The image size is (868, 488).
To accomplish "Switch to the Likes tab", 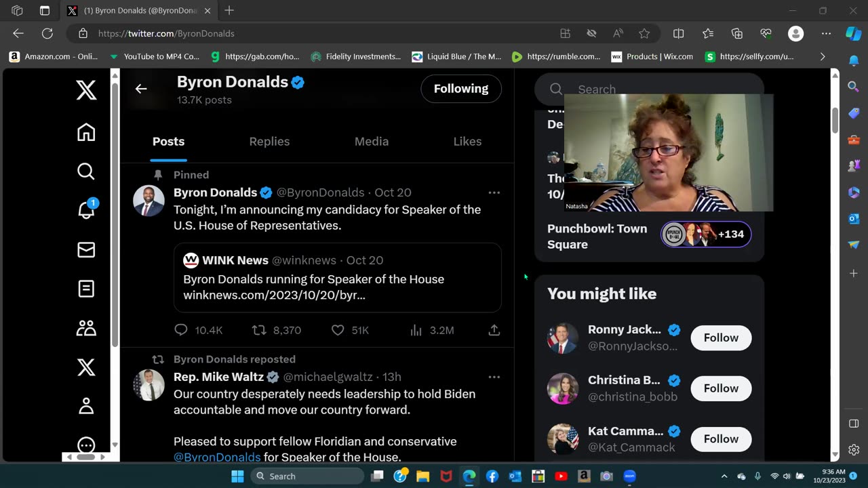I will tap(467, 142).
